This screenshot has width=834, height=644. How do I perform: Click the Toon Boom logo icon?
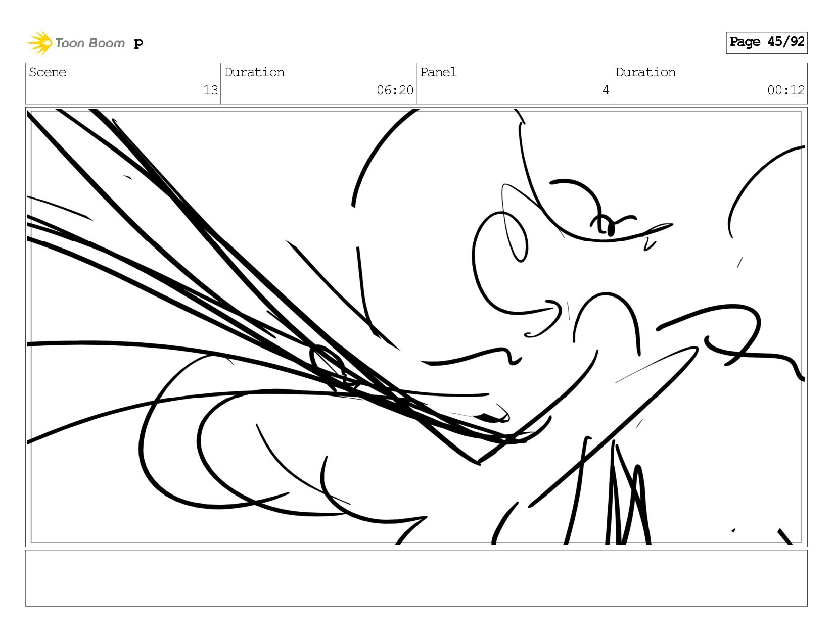tap(39, 42)
